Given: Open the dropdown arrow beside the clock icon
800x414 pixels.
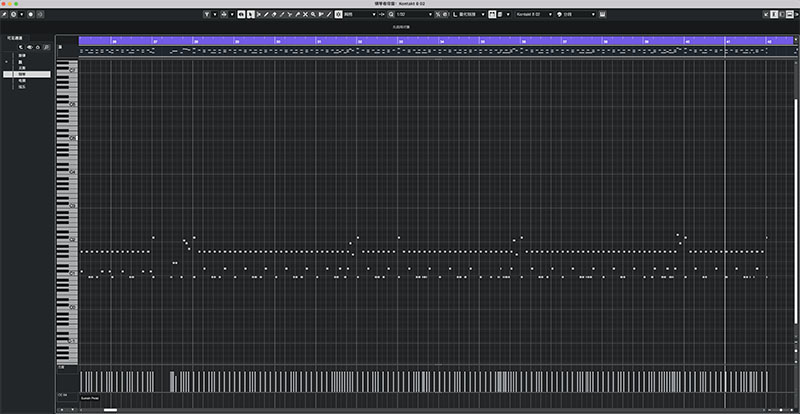Looking at the screenshot, I should tap(21, 14).
